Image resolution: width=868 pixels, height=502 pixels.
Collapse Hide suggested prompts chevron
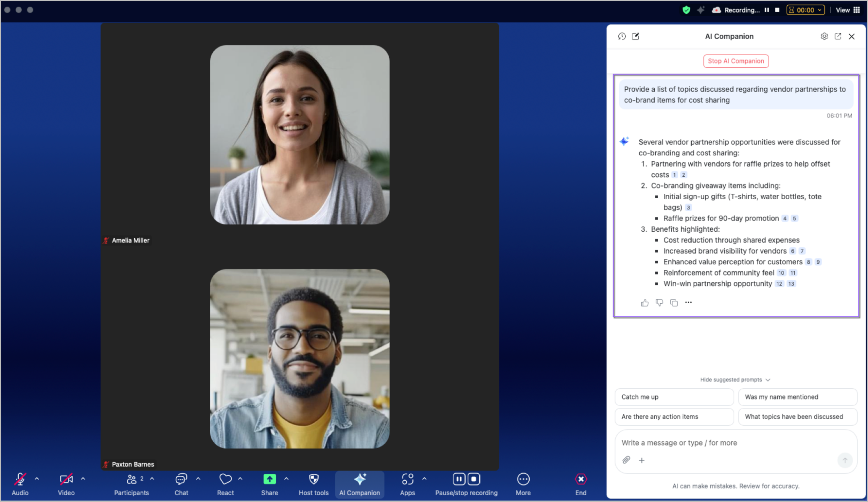tap(768, 380)
